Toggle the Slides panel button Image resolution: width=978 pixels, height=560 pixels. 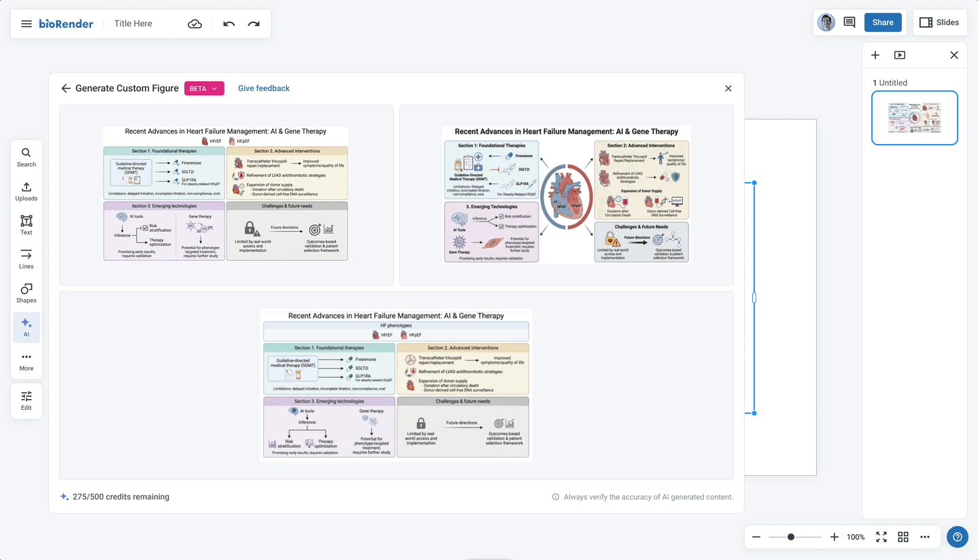[x=939, y=22]
